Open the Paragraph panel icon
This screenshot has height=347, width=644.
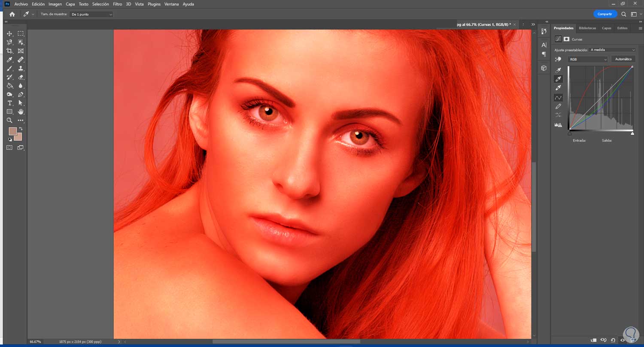544,54
